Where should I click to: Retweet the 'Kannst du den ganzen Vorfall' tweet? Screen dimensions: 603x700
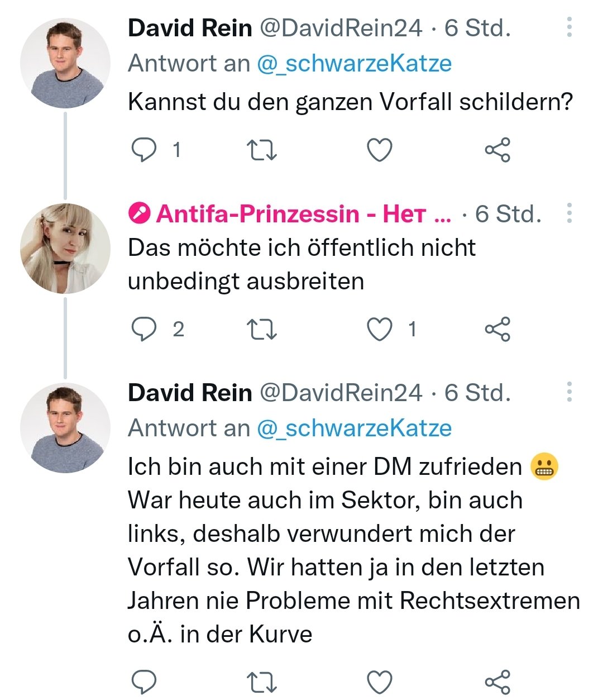coord(261,150)
